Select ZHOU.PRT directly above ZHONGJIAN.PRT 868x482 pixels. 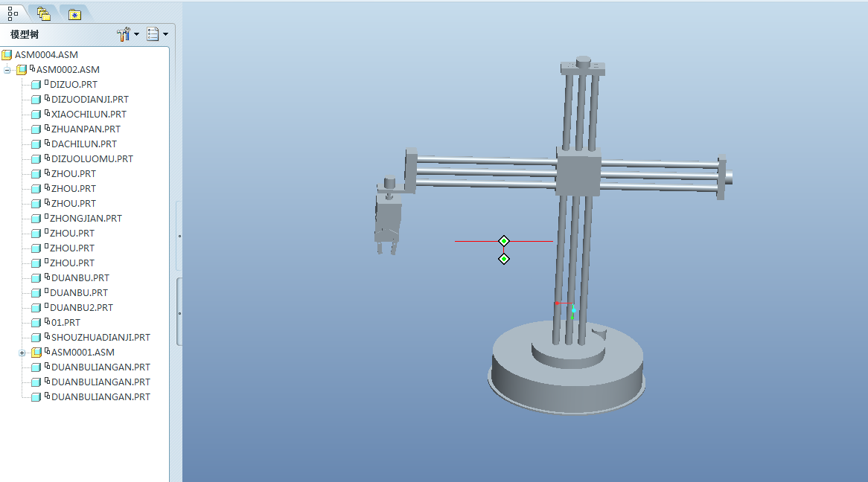pos(74,204)
